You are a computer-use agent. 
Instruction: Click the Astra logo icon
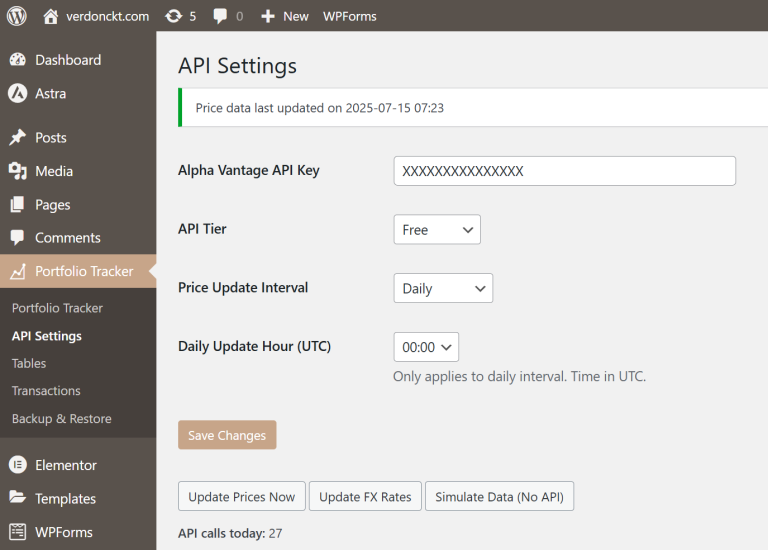pyautogui.click(x=18, y=93)
